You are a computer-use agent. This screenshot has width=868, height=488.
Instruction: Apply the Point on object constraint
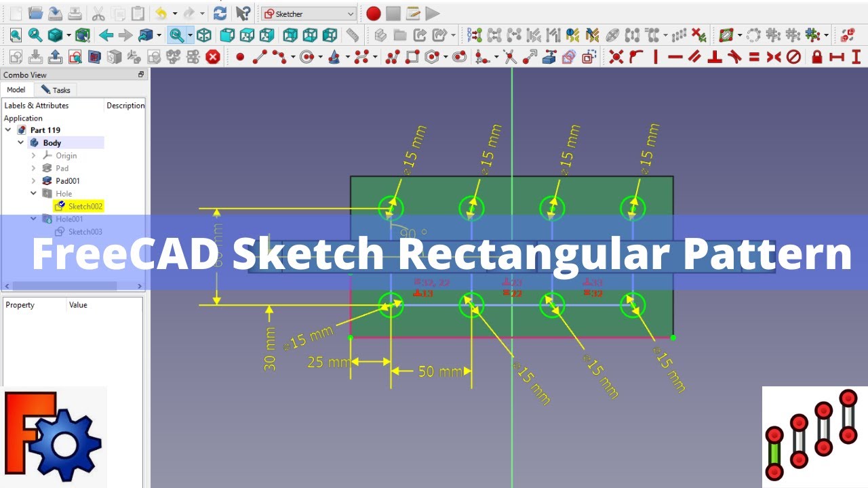tap(635, 57)
